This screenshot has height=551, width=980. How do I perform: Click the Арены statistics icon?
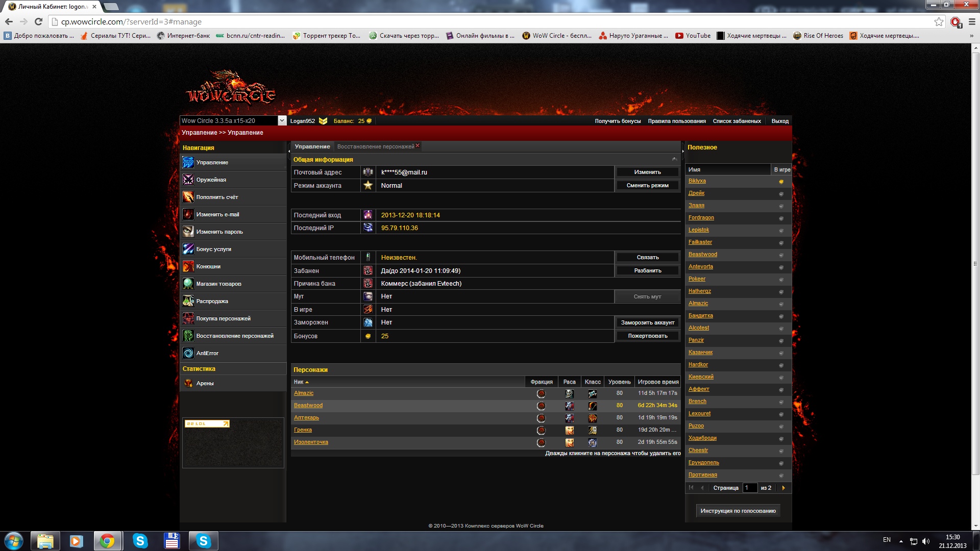pyautogui.click(x=188, y=383)
